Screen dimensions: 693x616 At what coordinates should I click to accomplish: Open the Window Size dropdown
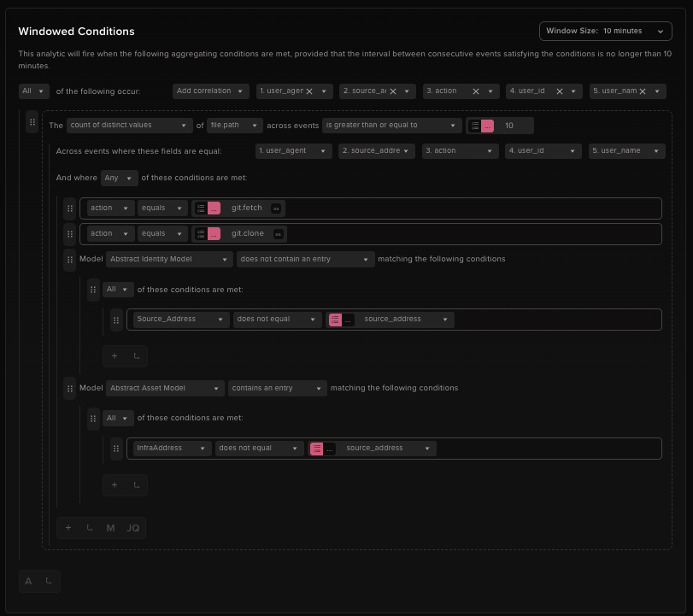pyautogui.click(x=605, y=30)
